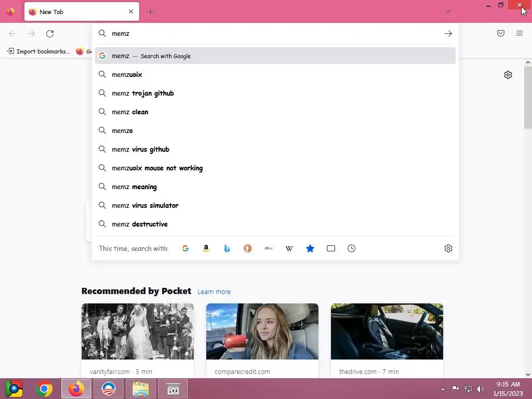532x399 pixels.
Task: Choose 'memz virus simulator' suggestion
Action: [x=275, y=205]
